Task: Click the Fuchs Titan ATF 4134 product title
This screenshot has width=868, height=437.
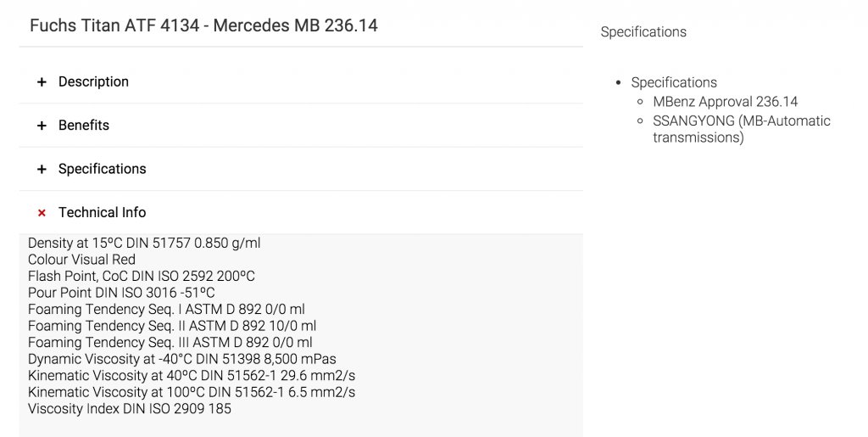Action: point(203,25)
